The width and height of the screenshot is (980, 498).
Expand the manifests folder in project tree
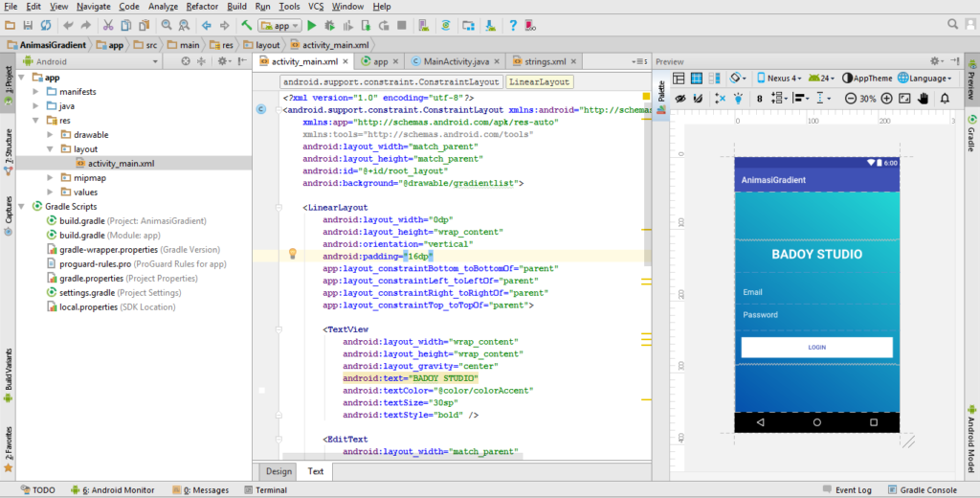tap(36, 91)
